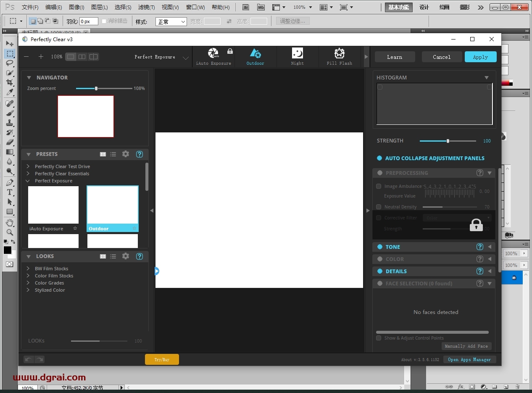Open Photoshop Window menu (窗口)

195,7
